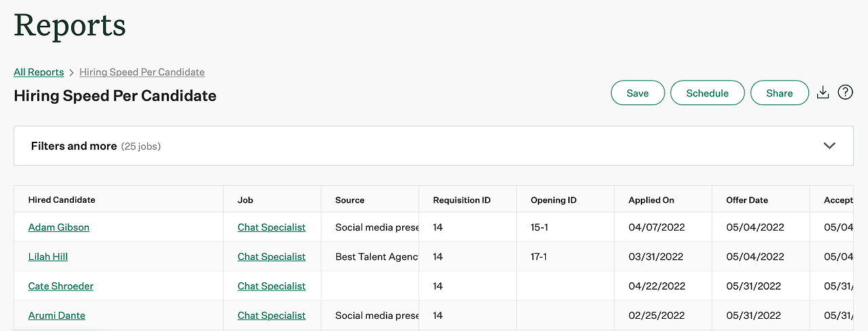
Task: Click the Share button
Action: (779, 93)
